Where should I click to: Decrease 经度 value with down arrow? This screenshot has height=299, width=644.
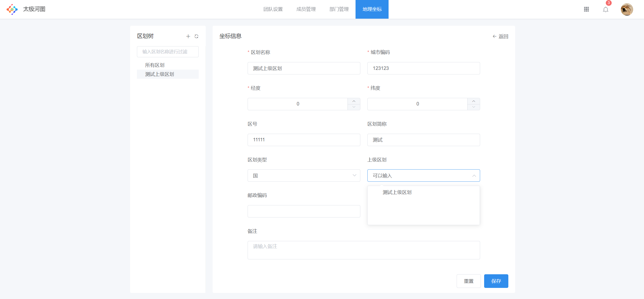coord(354,107)
